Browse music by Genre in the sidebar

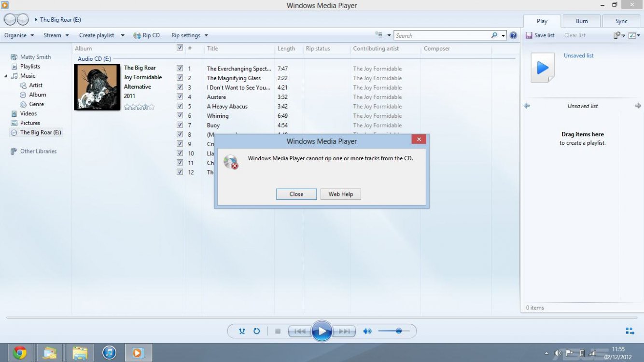point(36,104)
